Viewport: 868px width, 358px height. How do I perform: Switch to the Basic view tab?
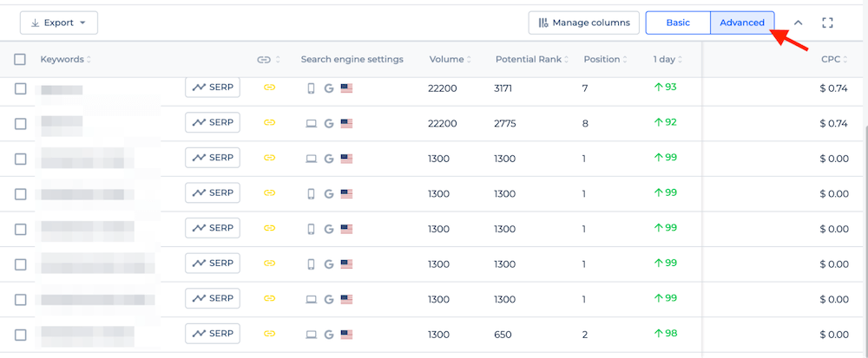[678, 23]
